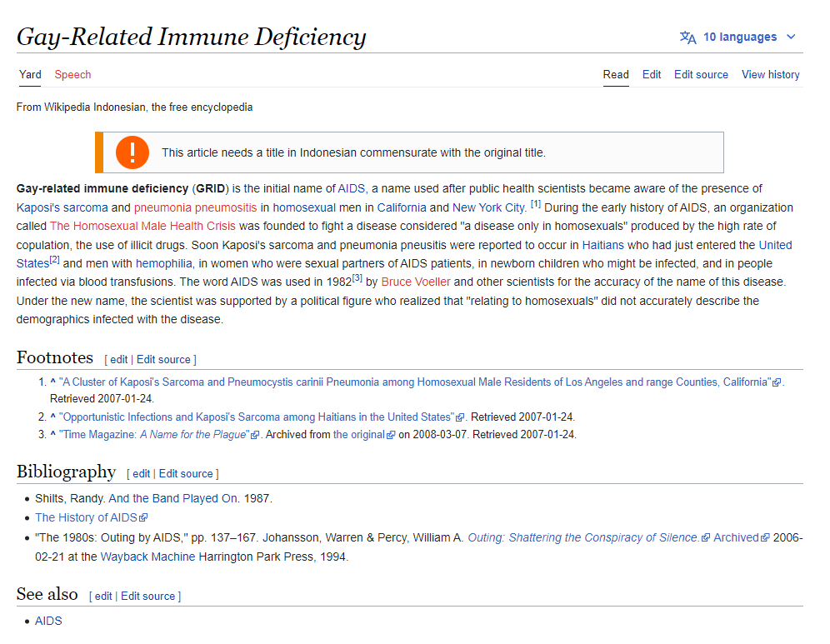Click the third footnote back-arrow caret
The height and width of the screenshot is (644, 830).
(52, 435)
